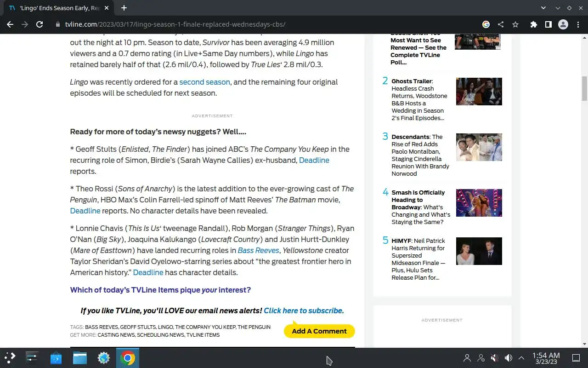The width and height of the screenshot is (588, 368).
Task: Expand the hidden system tray icons
Action: click(x=521, y=357)
